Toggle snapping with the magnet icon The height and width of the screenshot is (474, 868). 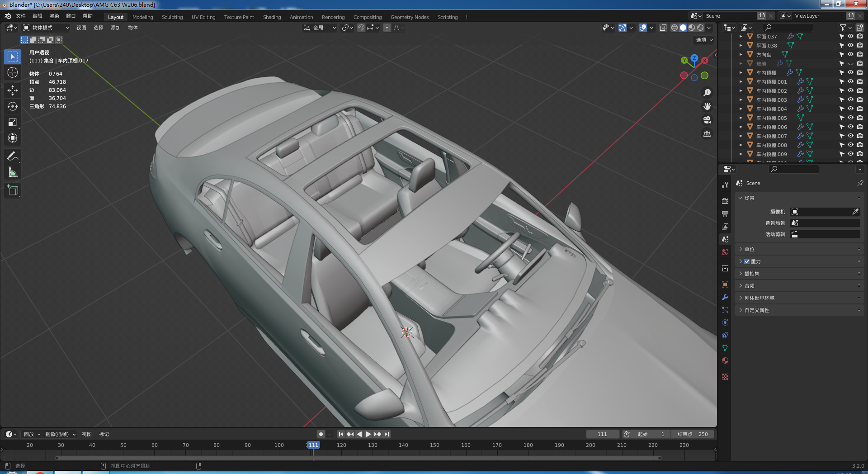361,28
